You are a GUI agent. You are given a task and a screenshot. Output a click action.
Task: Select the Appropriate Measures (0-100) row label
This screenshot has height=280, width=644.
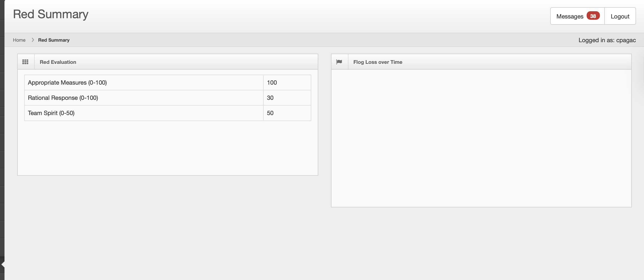(x=67, y=83)
